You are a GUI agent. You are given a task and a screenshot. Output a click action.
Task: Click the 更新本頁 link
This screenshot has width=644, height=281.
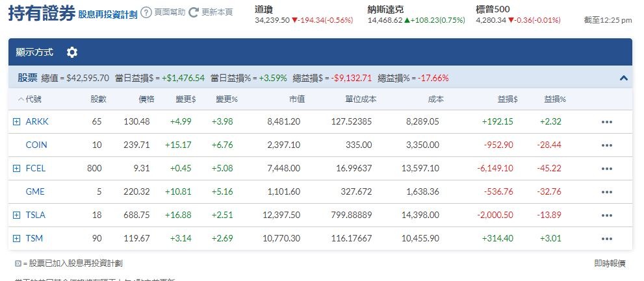pos(217,12)
